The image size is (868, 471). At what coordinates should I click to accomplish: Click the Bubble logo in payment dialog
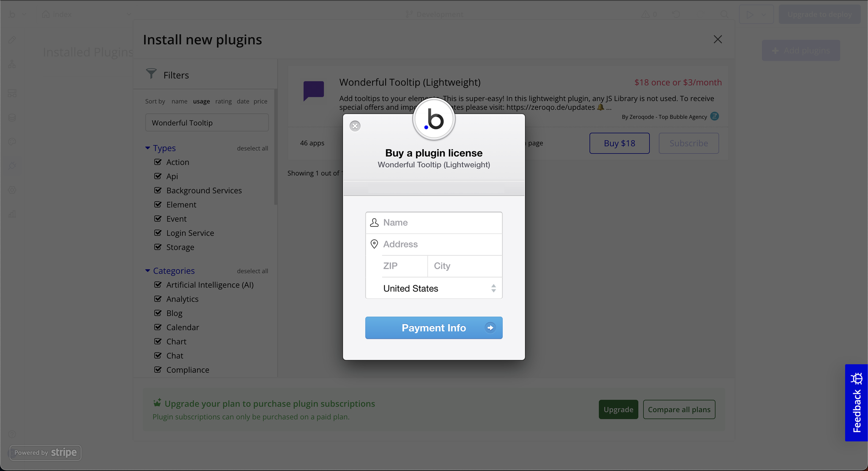pos(434,120)
